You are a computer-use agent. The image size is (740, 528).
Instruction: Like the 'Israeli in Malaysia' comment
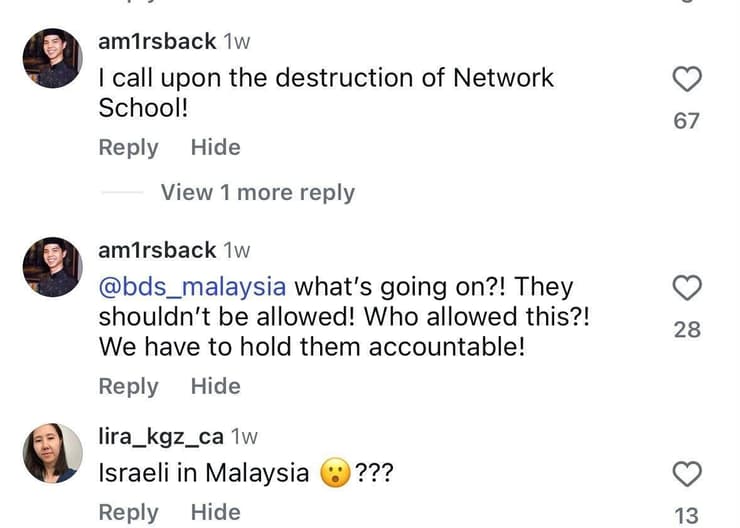coord(687,474)
